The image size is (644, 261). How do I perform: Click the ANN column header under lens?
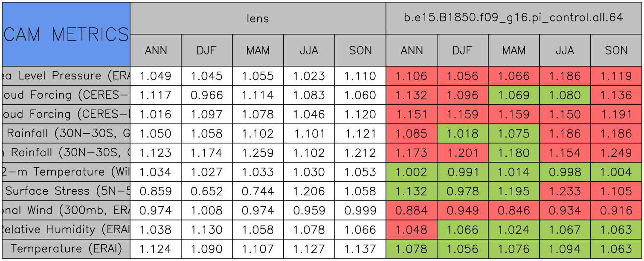[x=156, y=50]
